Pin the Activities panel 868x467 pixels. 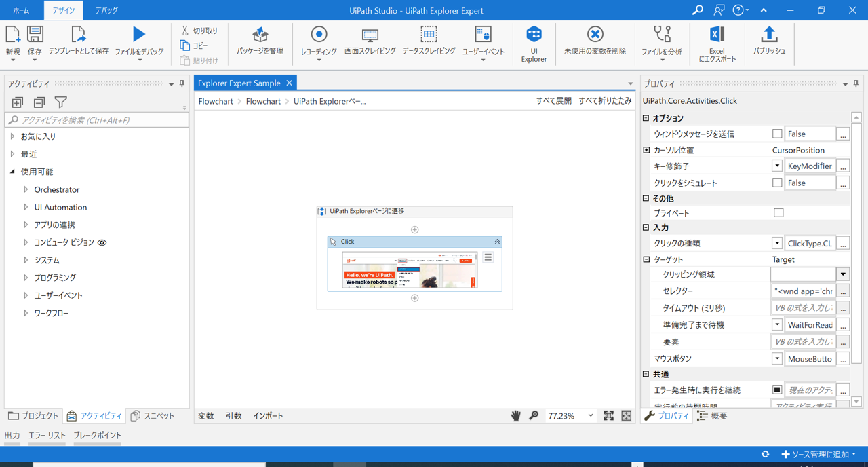[182, 83]
